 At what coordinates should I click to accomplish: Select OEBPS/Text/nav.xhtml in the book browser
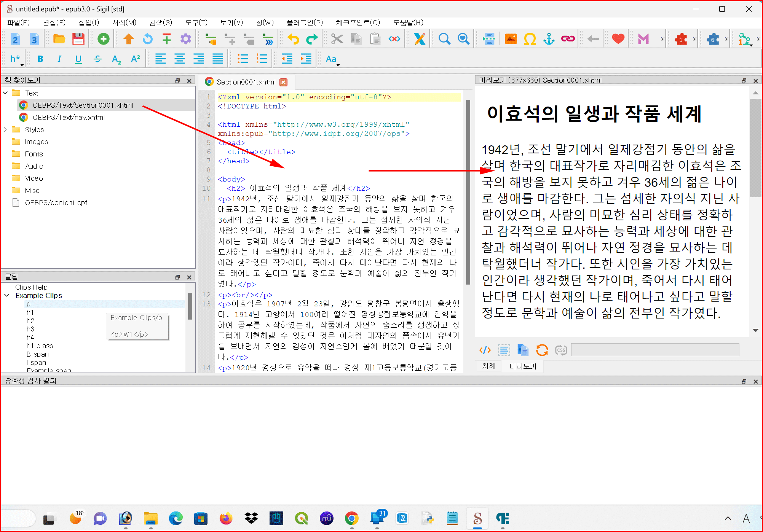[x=69, y=117]
